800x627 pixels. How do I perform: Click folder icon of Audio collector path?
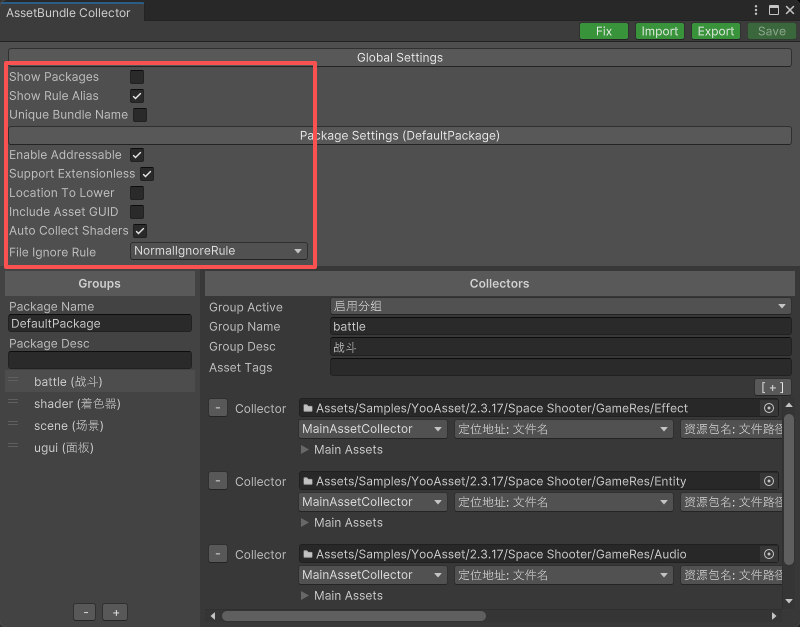tap(308, 554)
